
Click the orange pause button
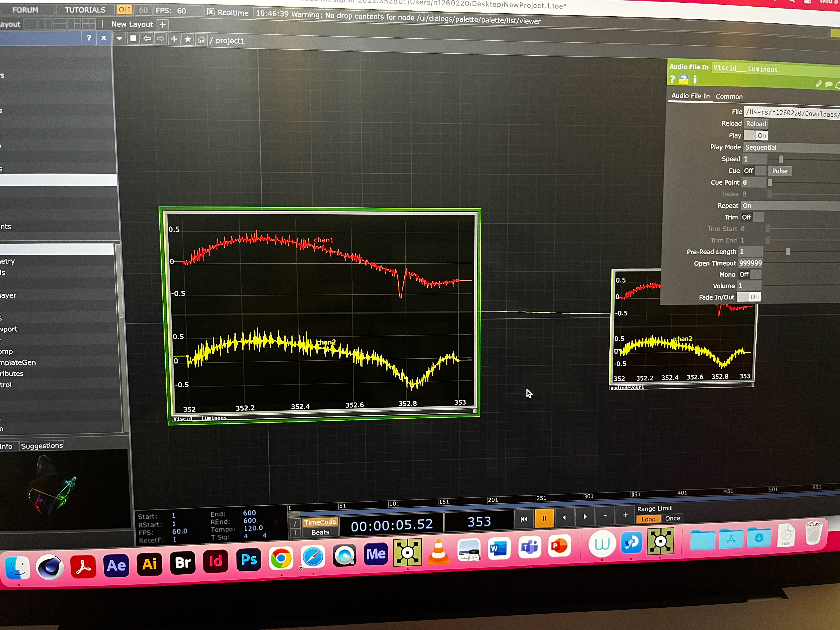(x=544, y=518)
